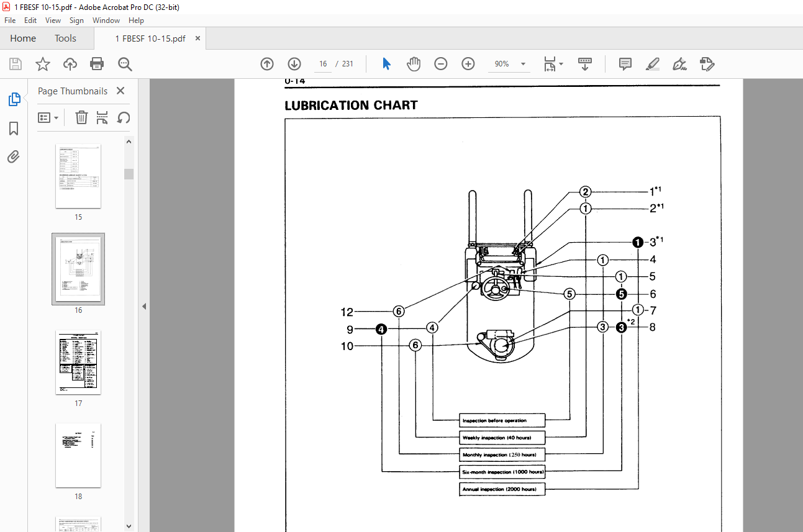This screenshot has width=803, height=532.
Task: Print the document with printer icon
Action: point(97,64)
